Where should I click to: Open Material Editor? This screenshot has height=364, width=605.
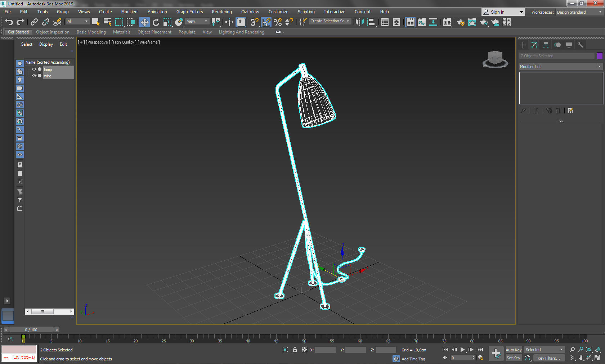pos(447,22)
